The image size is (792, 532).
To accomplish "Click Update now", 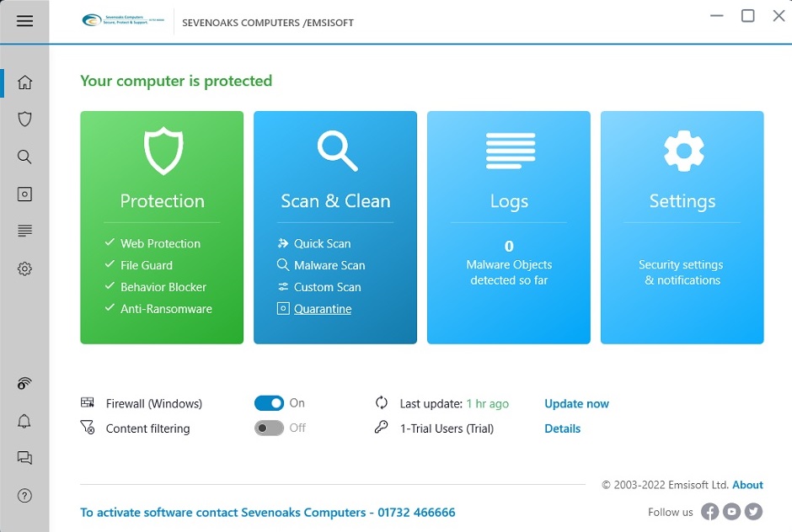I will coord(577,403).
